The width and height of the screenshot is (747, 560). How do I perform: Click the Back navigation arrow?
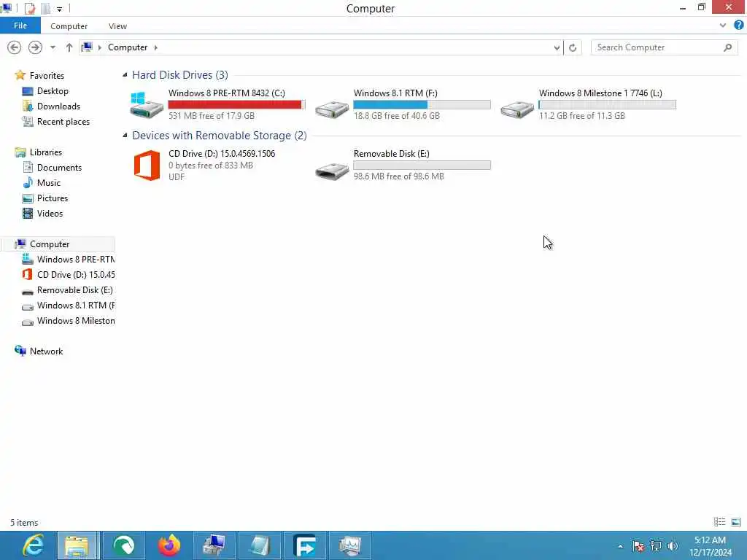click(15, 47)
